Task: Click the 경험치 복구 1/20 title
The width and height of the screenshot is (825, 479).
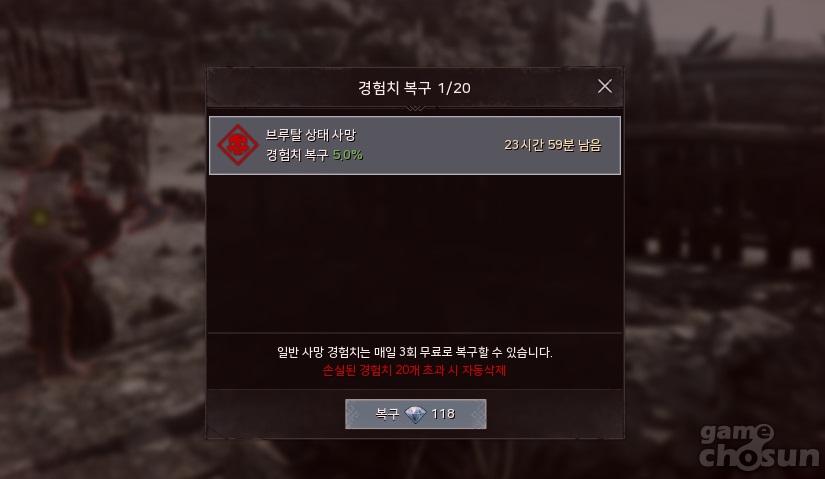Action: (414, 88)
